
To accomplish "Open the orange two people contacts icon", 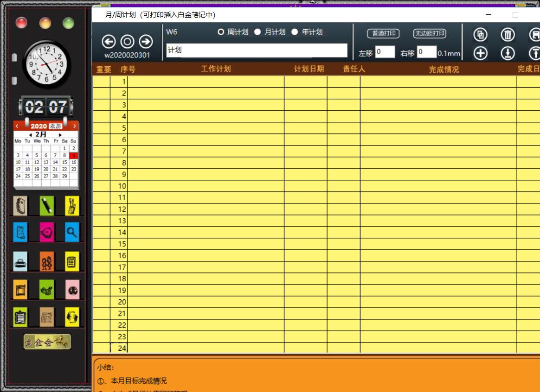I will pos(46,262).
